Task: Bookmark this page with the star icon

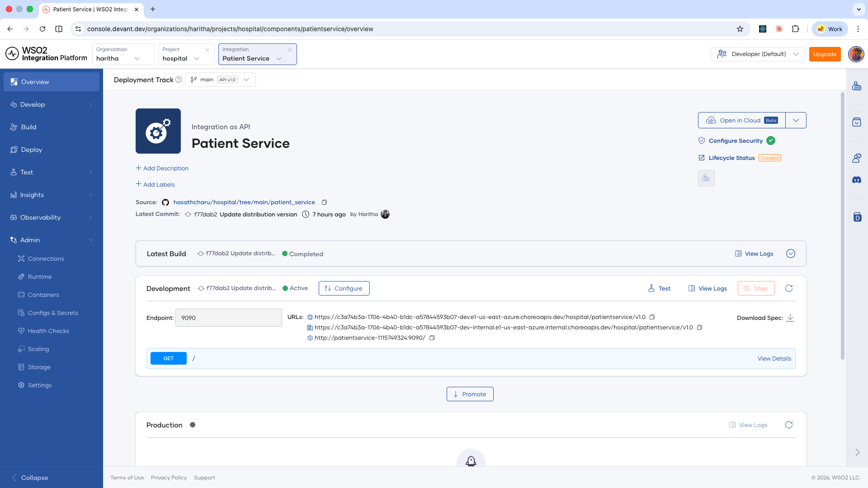Action: point(740,29)
